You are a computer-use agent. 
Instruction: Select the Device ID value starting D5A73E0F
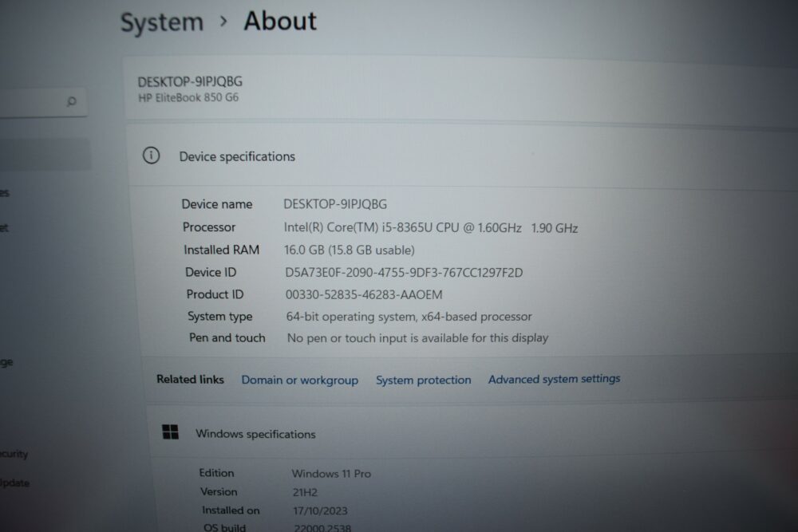pos(404,273)
